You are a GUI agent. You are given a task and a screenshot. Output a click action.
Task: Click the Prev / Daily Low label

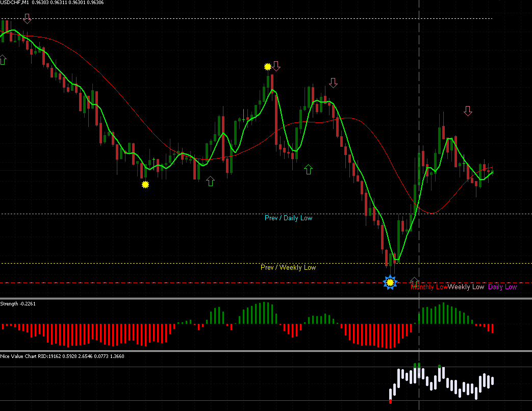[x=288, y=218]
